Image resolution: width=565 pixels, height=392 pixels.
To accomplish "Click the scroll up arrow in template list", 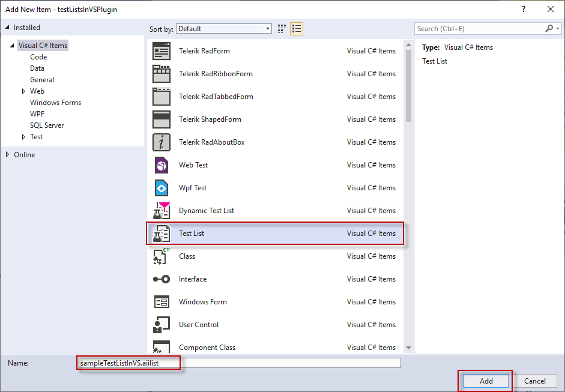I will [408, 45].
